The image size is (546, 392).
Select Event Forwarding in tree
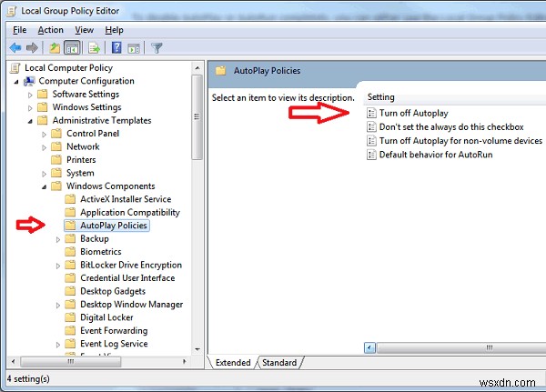click(114, 330)
